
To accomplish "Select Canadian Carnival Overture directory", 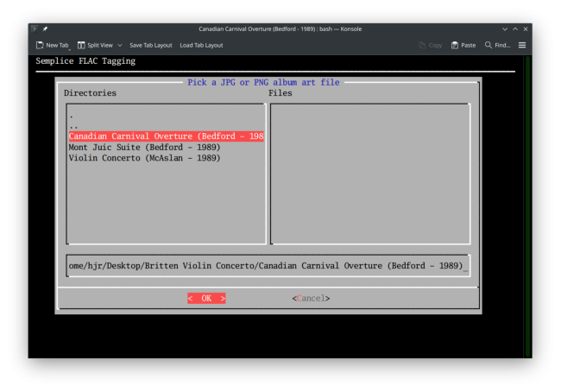I will coord(166,136).
